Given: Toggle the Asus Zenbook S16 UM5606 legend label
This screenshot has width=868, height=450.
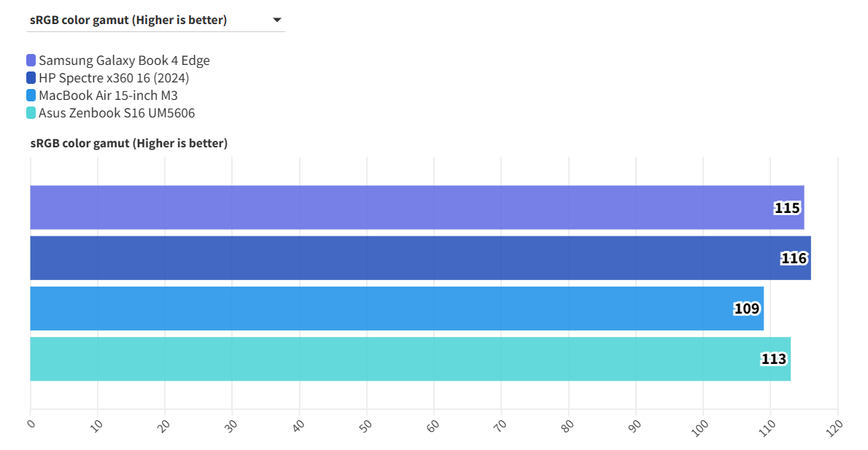Looking at the screenshot, I should coord(117,113).
